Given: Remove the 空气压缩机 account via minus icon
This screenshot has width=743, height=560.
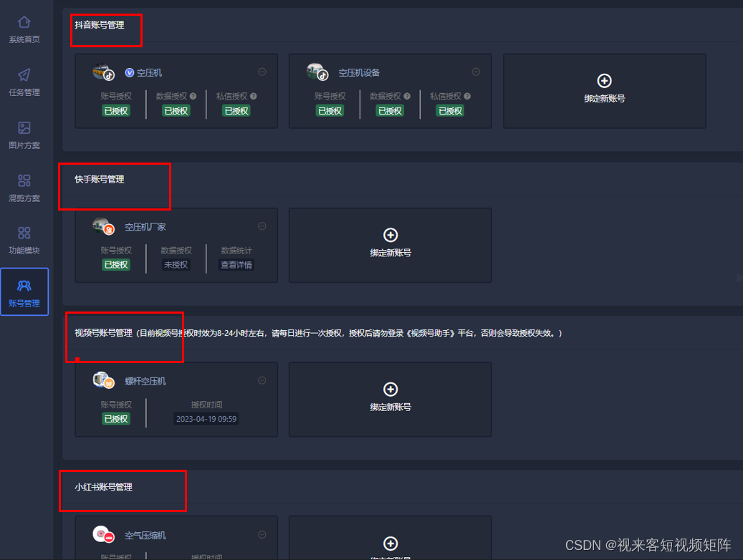Looking at the screenshot, I should pos(262,534).
